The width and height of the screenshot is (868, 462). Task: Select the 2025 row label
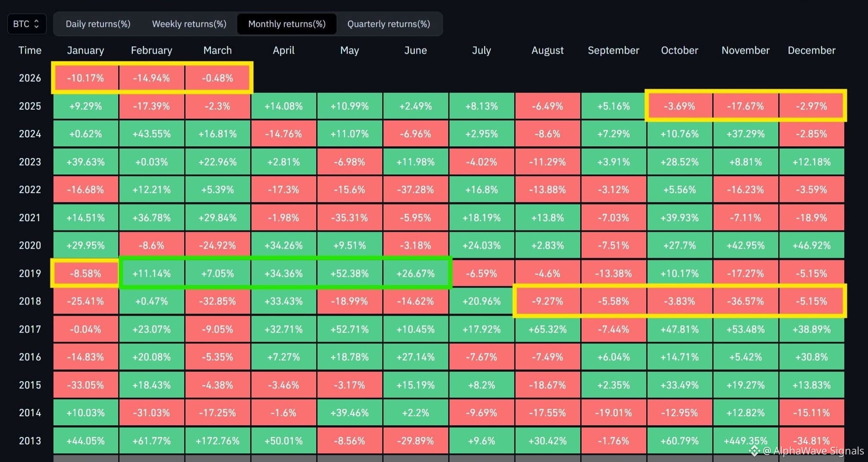30,106
